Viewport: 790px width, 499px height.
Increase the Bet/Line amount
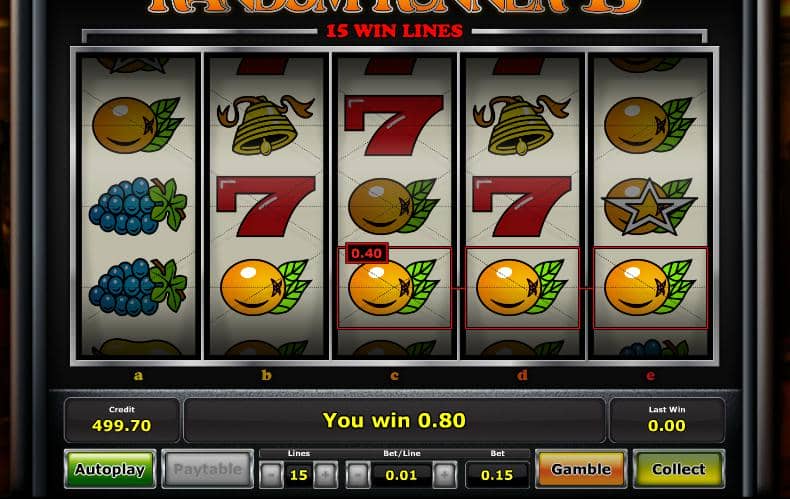(x=444, y=475)
